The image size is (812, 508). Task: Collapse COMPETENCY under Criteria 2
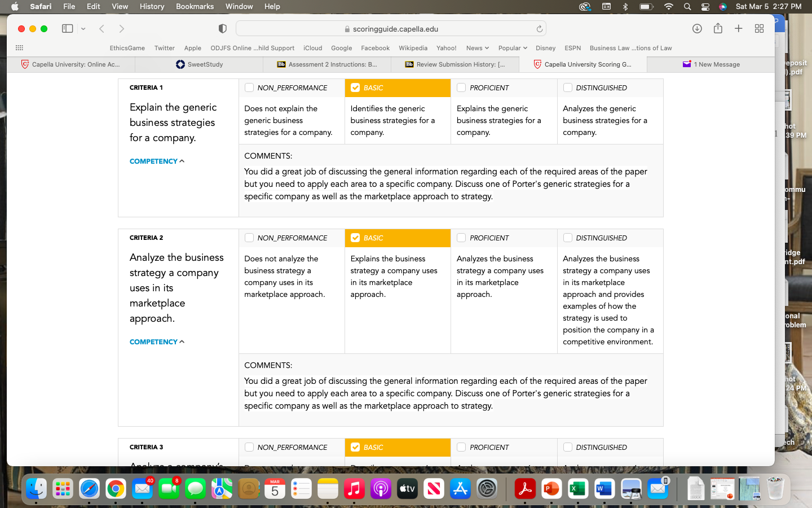point(157,342)
